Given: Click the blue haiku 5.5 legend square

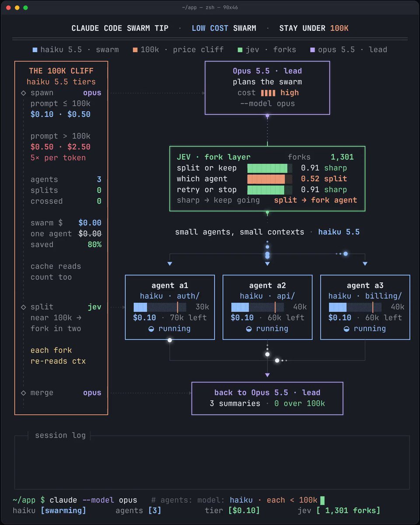Looking at the screenshot, I should (x=35, y=50).
